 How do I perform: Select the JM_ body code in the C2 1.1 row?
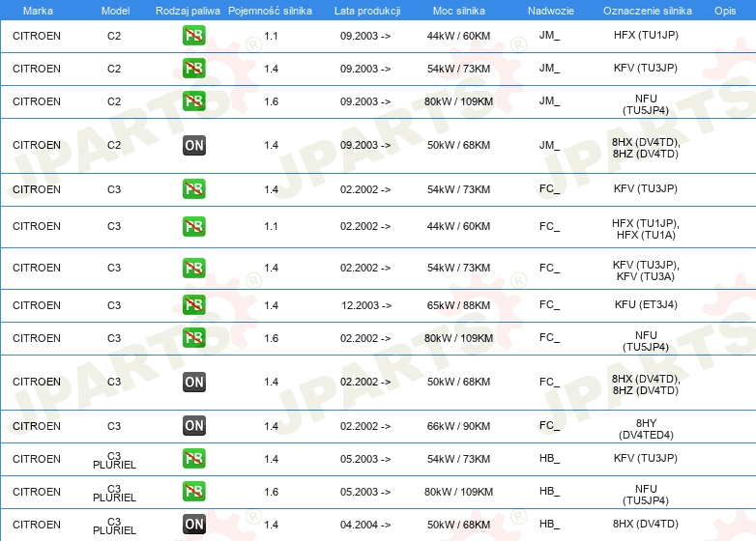[550, 35]
